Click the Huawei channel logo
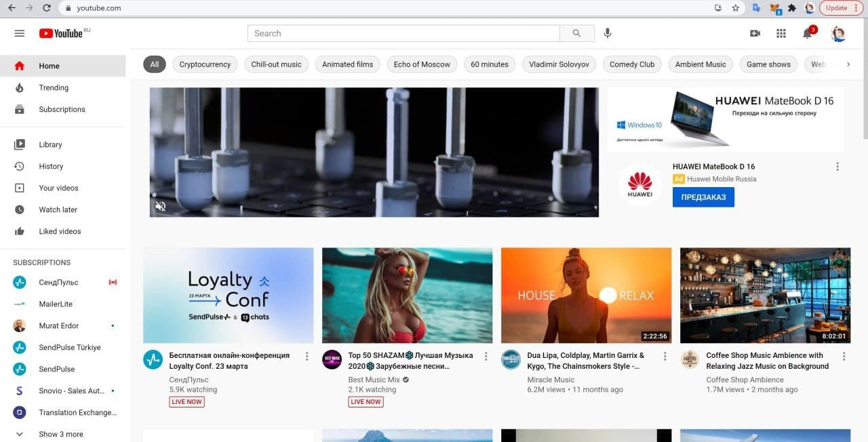The height and width of the screenshot is (442, 868). point(639,184)
